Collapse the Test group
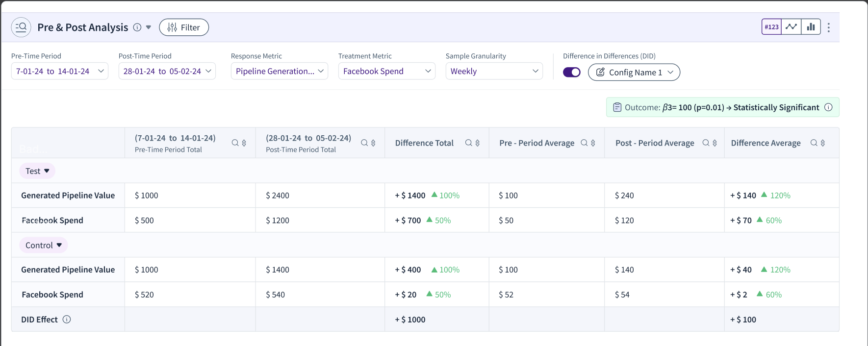The image size is (868, 346). [37, 171]
